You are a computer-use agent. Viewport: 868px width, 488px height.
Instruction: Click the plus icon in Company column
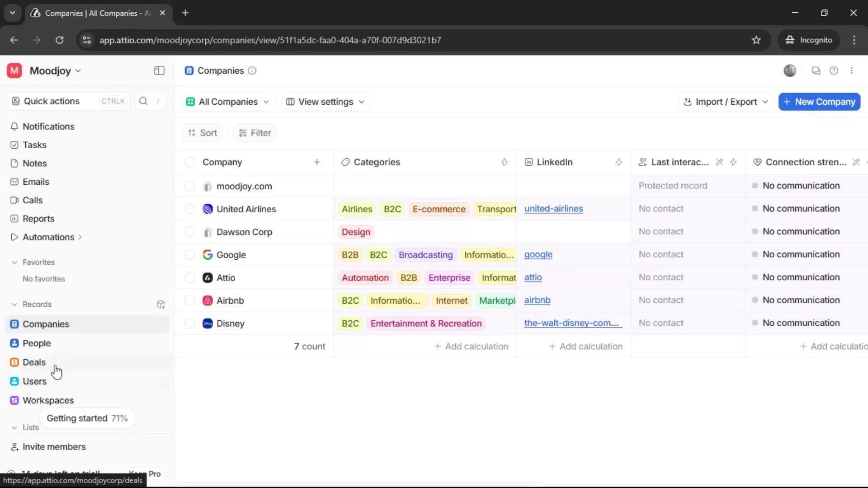[x=317, y=162]
